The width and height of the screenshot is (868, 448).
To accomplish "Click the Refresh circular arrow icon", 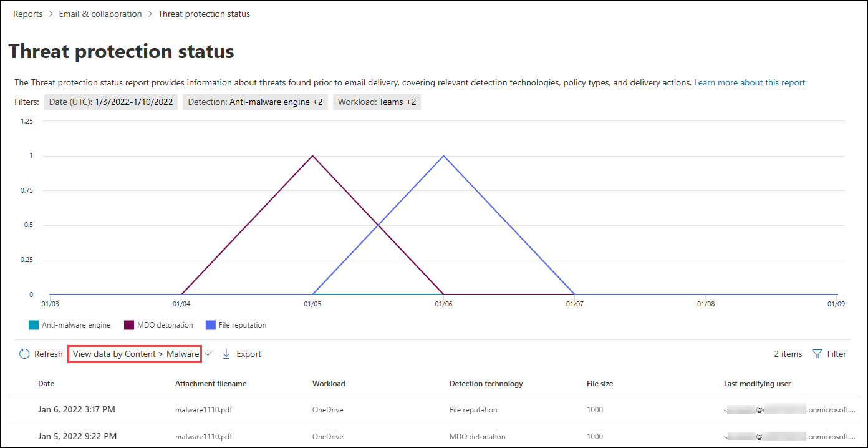I will click(24, 354).
